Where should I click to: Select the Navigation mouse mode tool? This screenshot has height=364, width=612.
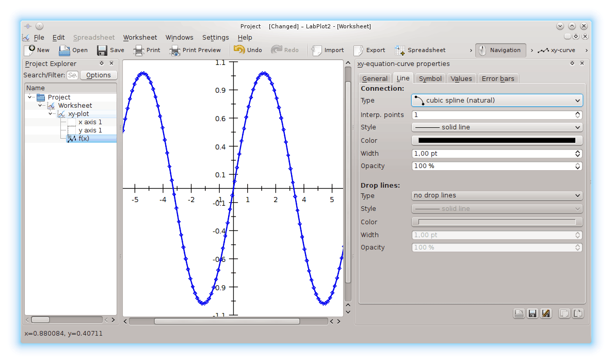click(500, 50)
